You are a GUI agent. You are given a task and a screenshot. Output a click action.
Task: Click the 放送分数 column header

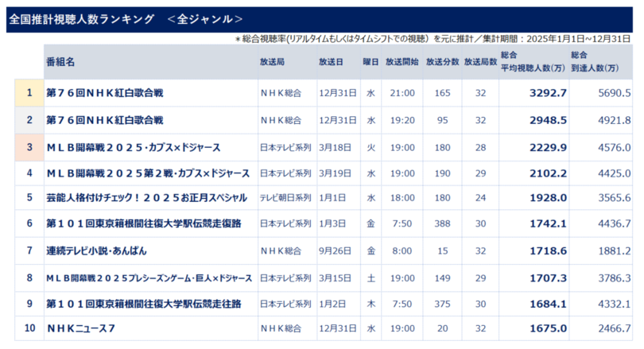point(442,61)
